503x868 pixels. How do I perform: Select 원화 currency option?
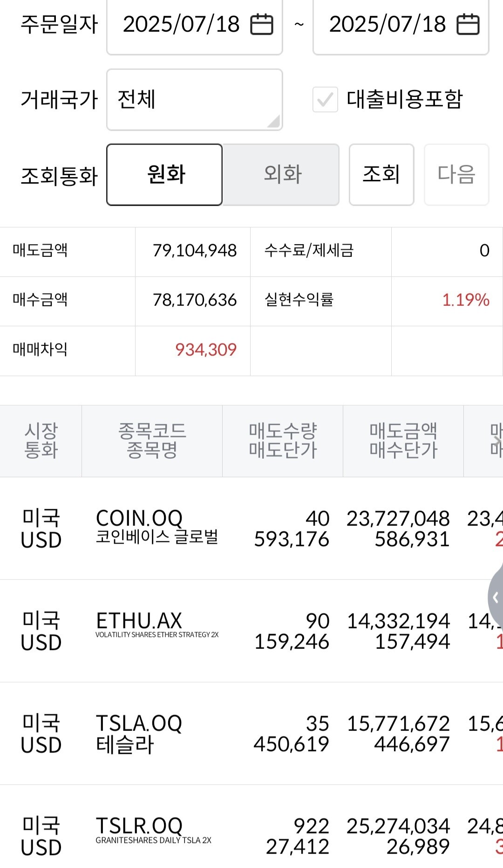pos(164,175)
